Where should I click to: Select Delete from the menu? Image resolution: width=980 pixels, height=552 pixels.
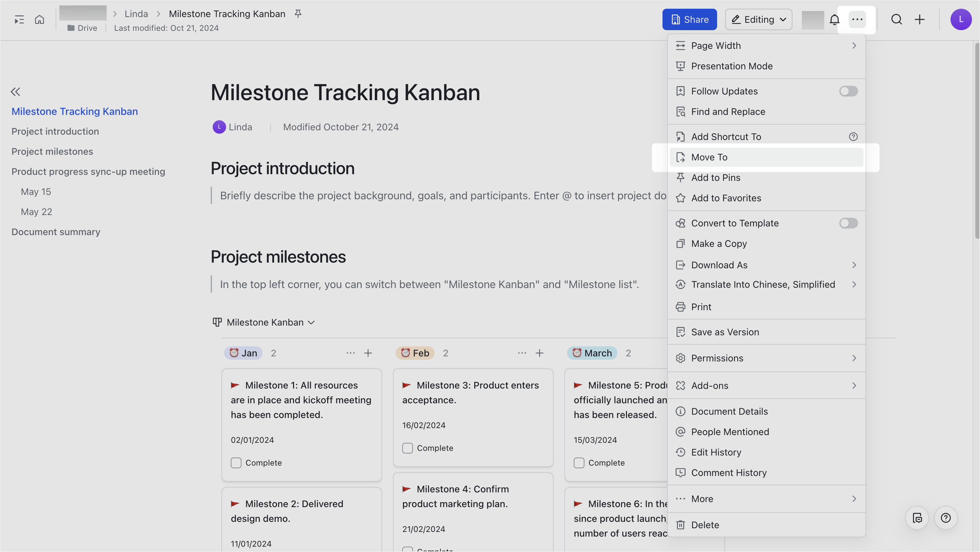click(766, 525)
